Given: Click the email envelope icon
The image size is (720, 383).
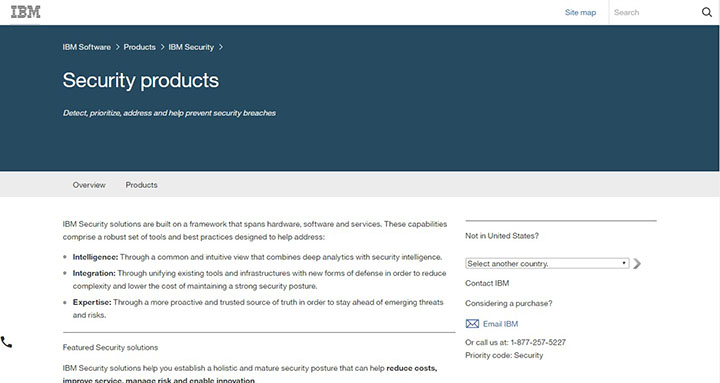Looking at the screenshot, I should (x=472, y=324).
